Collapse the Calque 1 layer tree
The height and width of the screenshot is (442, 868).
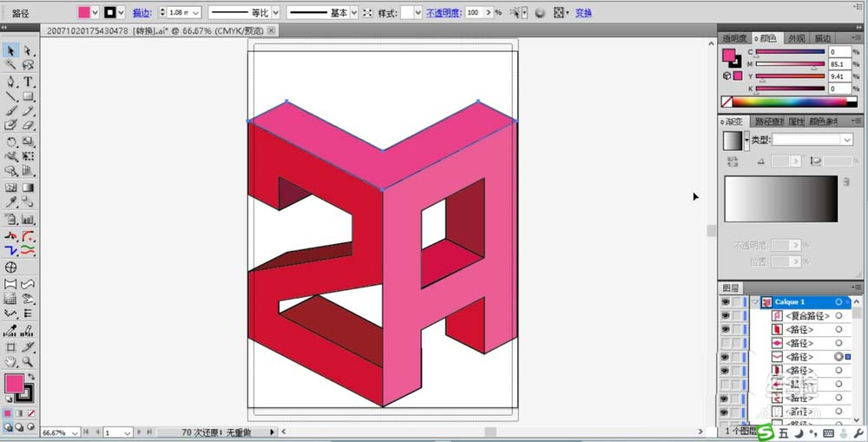755,302
